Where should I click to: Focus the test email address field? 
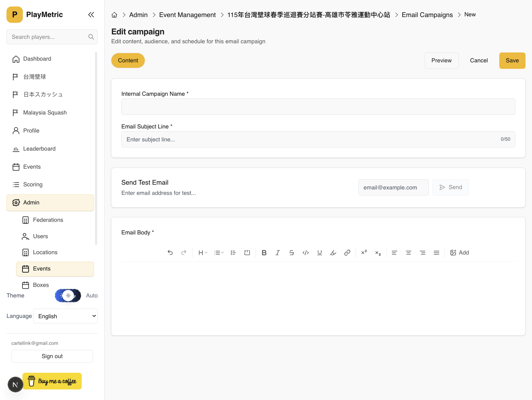393,187
